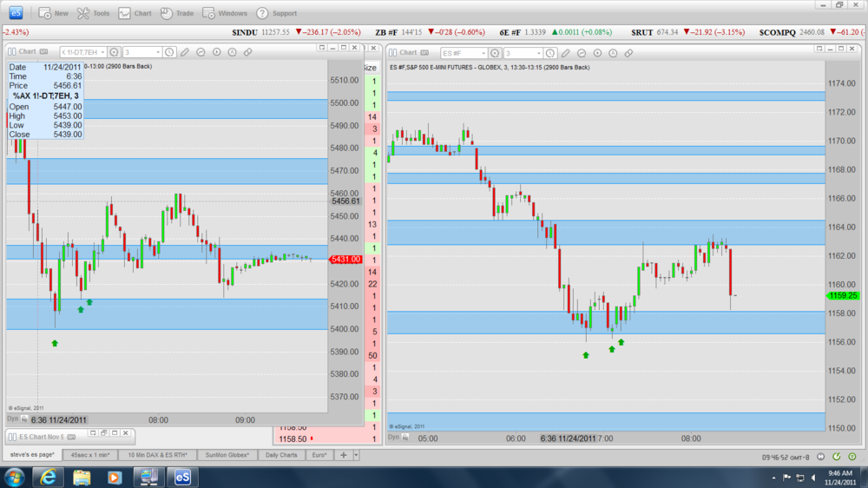This screenshot has width=868, height=488.
Task: Select pencil drawing tool in ES #F chart
Action: tap(566, 53)
